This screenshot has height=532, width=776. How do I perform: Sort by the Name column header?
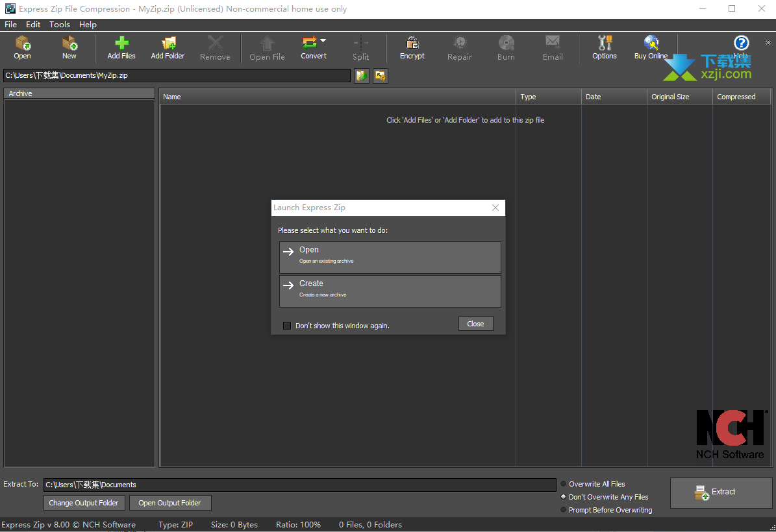[338, 97]
